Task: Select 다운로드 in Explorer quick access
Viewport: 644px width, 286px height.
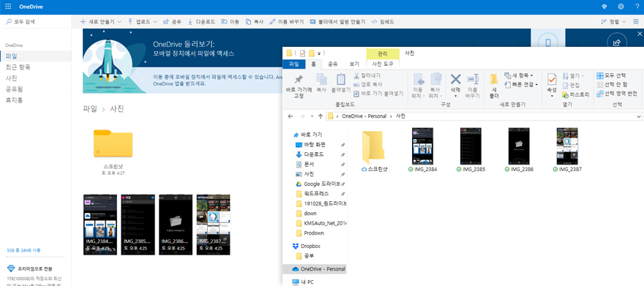Action: (314, 154)
